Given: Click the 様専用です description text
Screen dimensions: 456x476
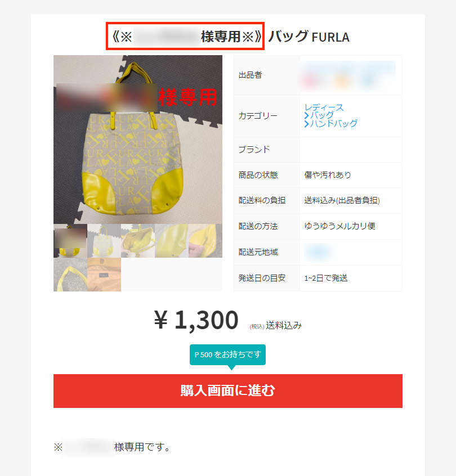Looking at the screenshot, I should click(x=141, y=447).
